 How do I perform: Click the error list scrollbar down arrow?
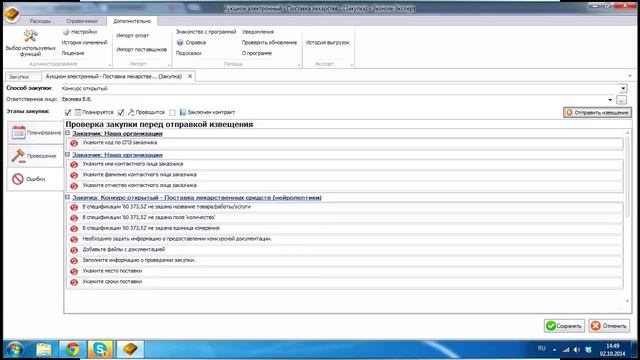pyautogui.click(x=628, y=301)
